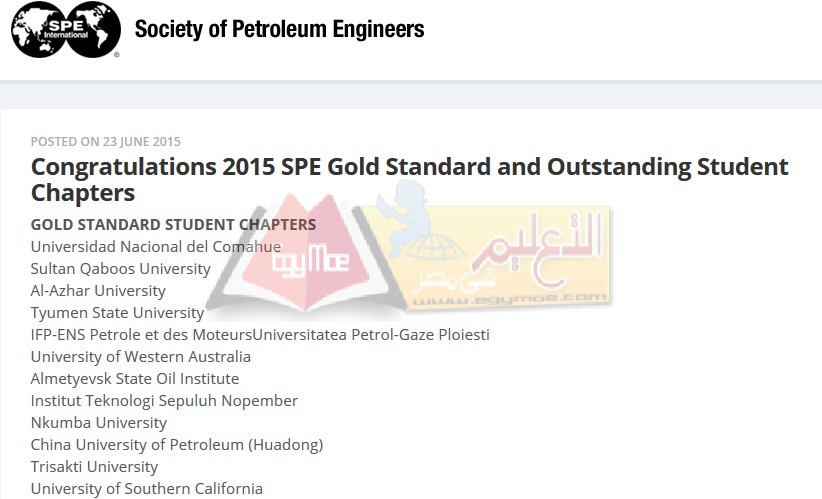
Task: Click the SPE International globe logo
Action: (x=66, y=29)
